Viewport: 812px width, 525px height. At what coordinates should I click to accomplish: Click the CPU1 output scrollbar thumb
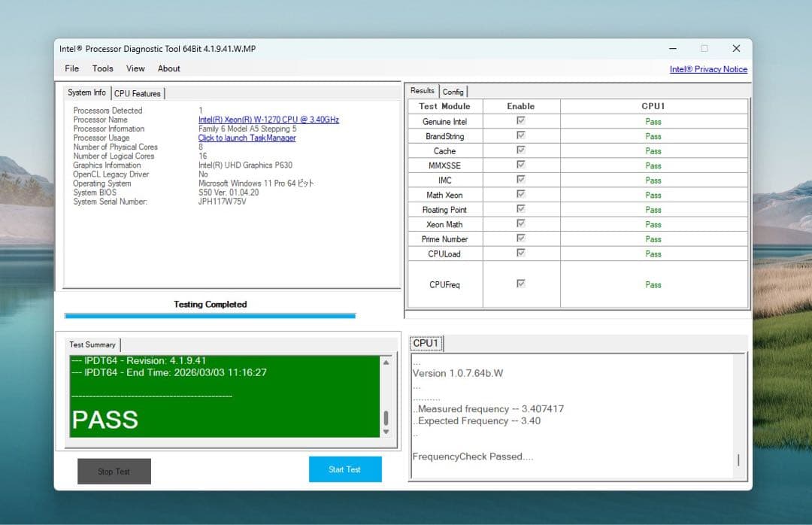[x=738, y=460]
